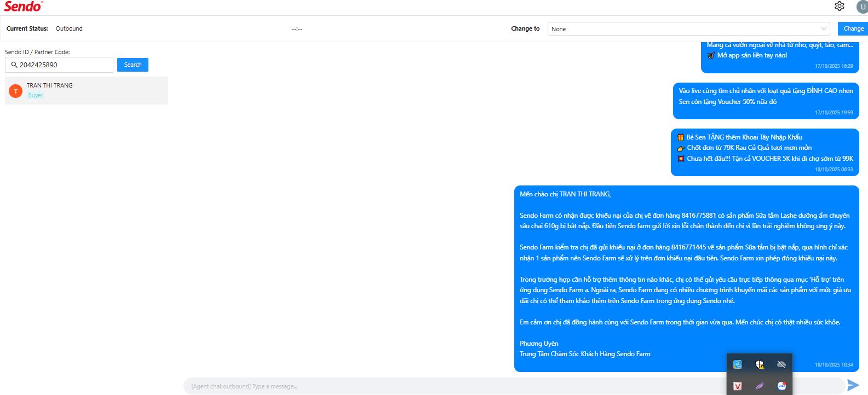Click the Sendo ID / Partner Code label
868x395 pixels.
click(x=37, y=52)
